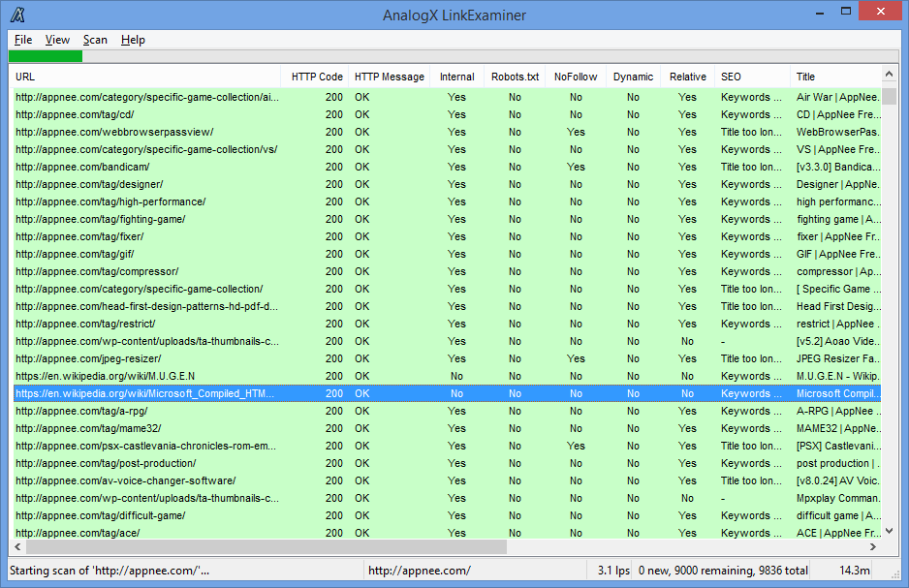
Task: Click the horizontal scrollbar right arrow
Action: pyautogui.click(x=873, y=547)
